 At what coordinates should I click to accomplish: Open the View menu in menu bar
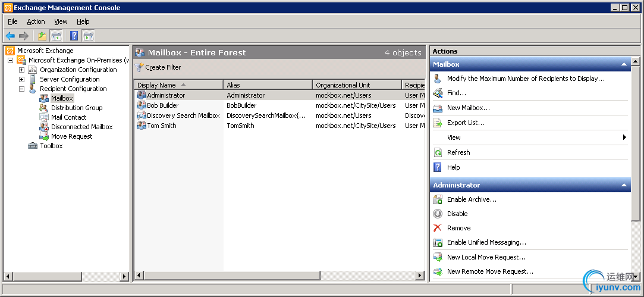tap(61, 21)
